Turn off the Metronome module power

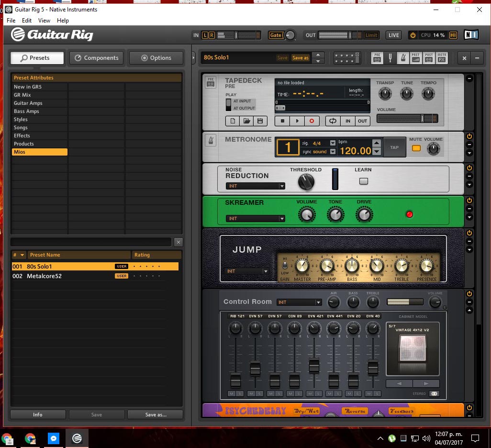(x=469, y=136)
